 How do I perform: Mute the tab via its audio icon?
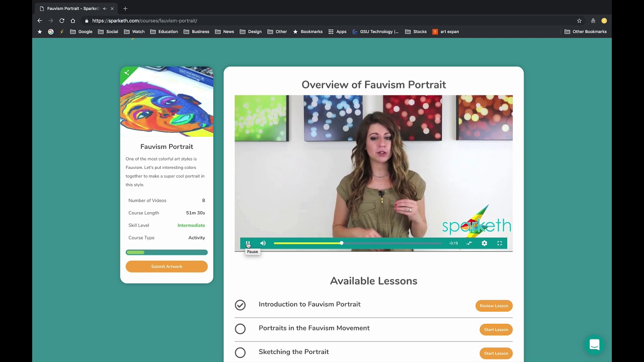tap(105, 9)
